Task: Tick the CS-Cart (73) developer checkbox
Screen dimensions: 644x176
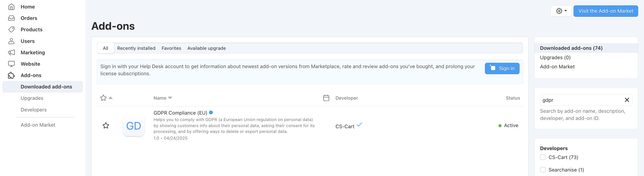Action: 543,157
